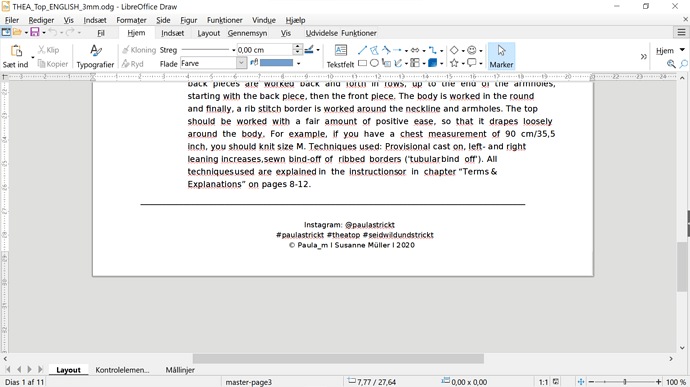
Task: Select the Marker selection tool
Action: (501, 56)
